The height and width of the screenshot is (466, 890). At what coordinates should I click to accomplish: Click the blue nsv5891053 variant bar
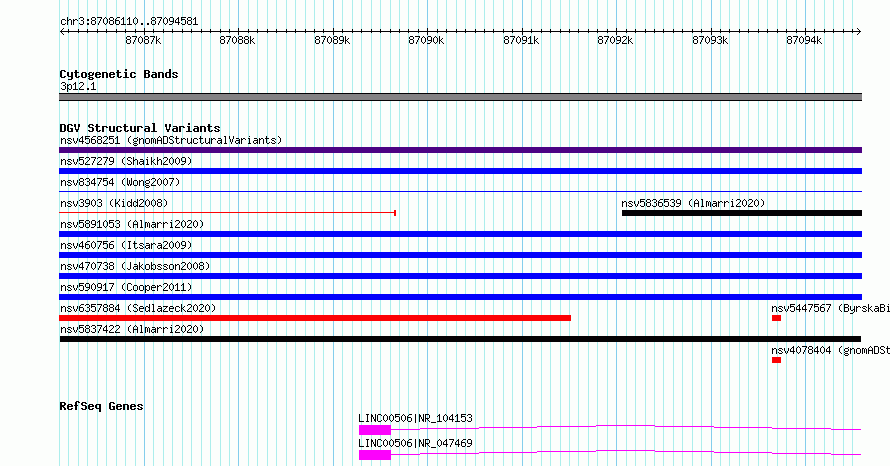tap(460, 234)
